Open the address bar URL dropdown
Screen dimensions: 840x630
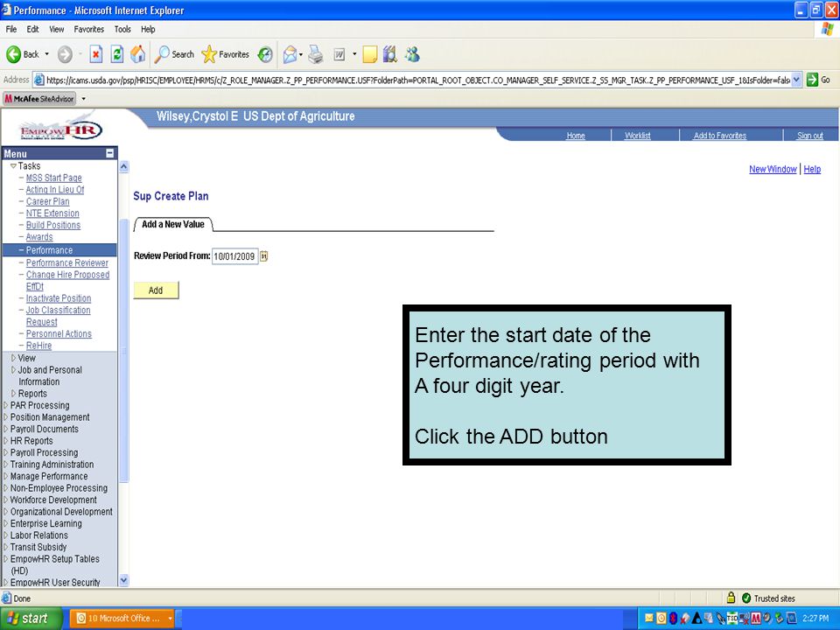click(796, 80)
